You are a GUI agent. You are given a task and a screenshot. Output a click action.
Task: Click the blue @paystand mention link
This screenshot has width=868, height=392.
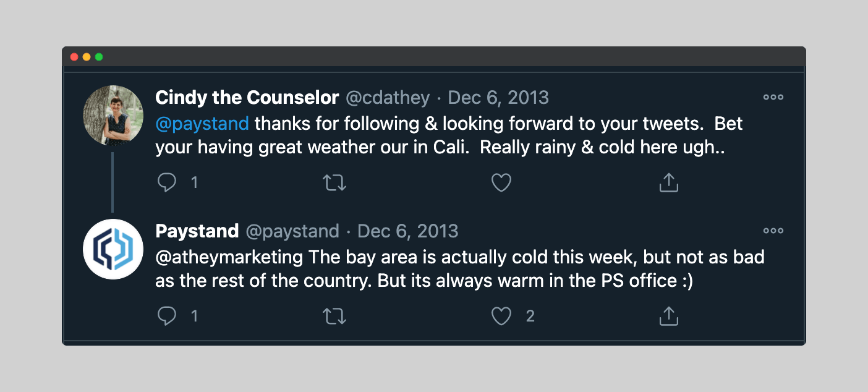tap(202, 124)
